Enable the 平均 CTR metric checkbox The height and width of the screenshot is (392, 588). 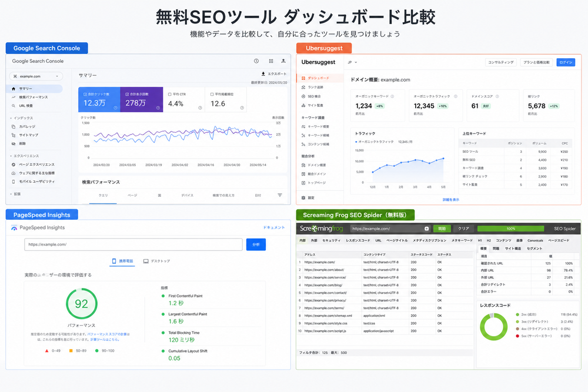click(170, 95)
